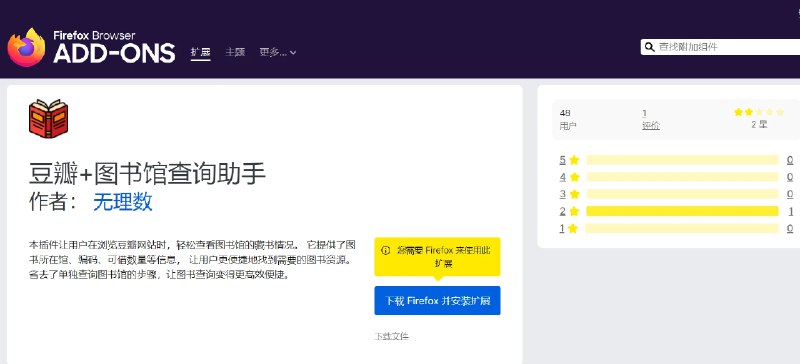Viewport: 800px width, 364px height.
Task: Click ADD-ONS site title
Action: [x=114, y=53]
